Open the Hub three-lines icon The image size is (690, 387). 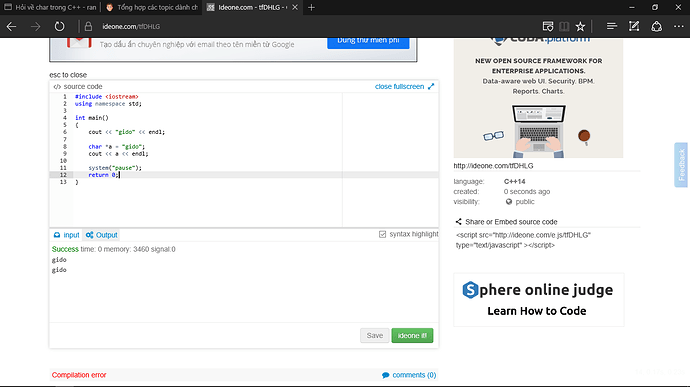pyautogui.click(x=612, y=26)
